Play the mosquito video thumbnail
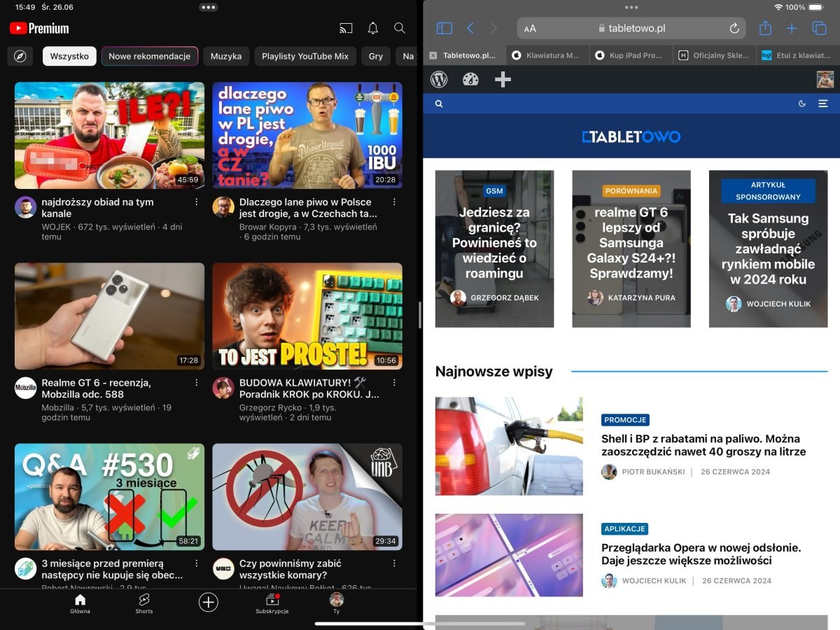Viewport: 840px width, 630px height. (x=307, y=496)
